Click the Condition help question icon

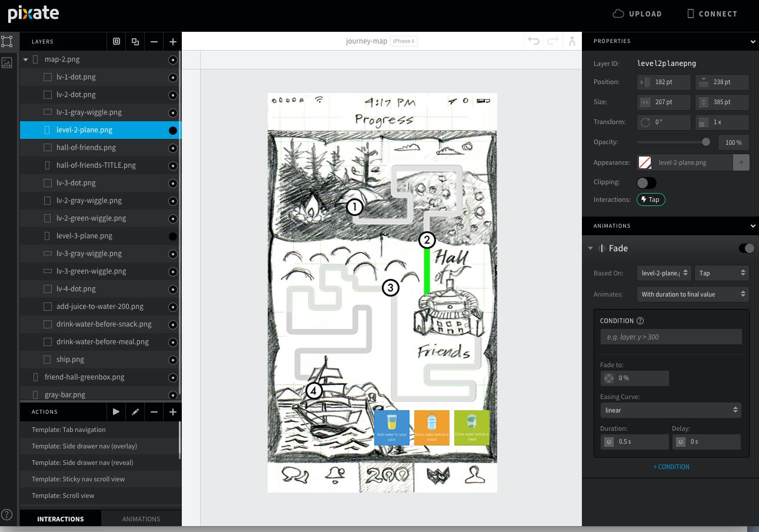[x=640, y=321]
